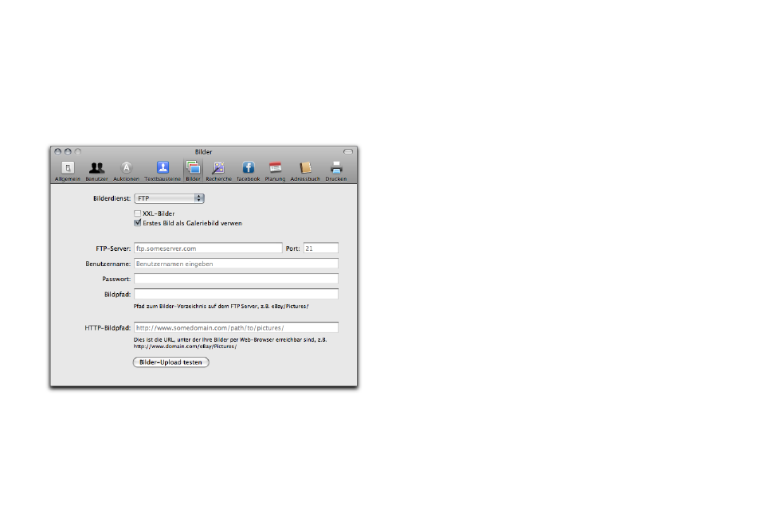Open the Auktionen preferences pane
This screenshot has height=532, width=760.
tap(126, 171)
